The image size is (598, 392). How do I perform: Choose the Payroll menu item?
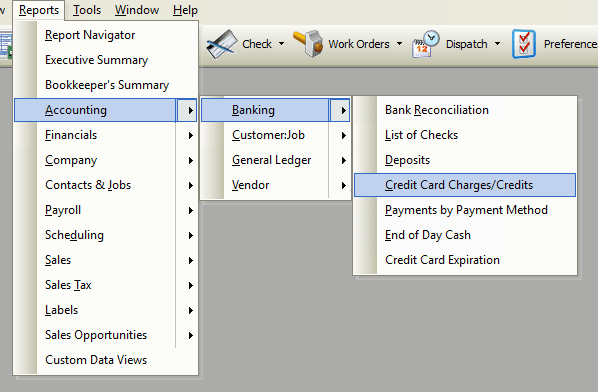pos(105,210)
